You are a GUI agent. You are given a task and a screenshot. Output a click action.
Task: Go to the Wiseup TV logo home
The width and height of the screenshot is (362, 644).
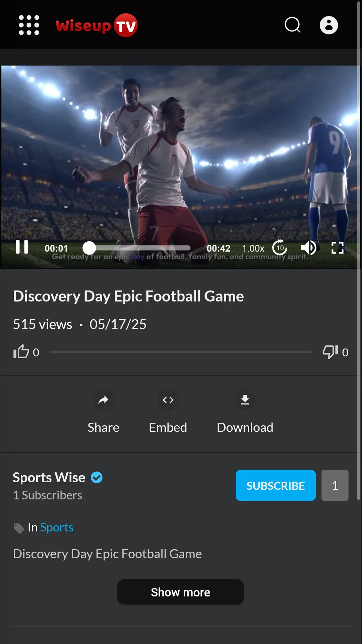97,25
